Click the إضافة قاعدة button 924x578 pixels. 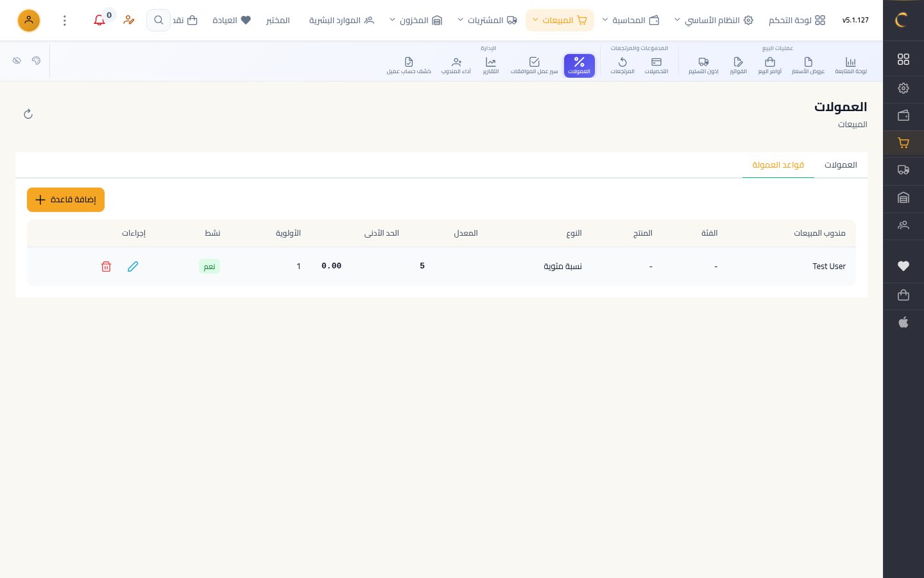[x=65, y=200]
